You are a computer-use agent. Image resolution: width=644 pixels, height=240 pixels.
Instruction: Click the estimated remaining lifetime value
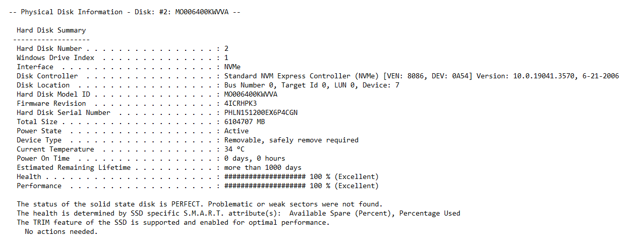tap(263, 167)
